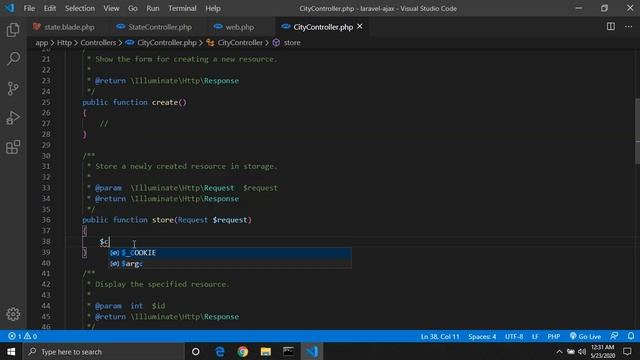640x360 pixels.
Task: Close the CityController.php tab
Action: [360, 27]
